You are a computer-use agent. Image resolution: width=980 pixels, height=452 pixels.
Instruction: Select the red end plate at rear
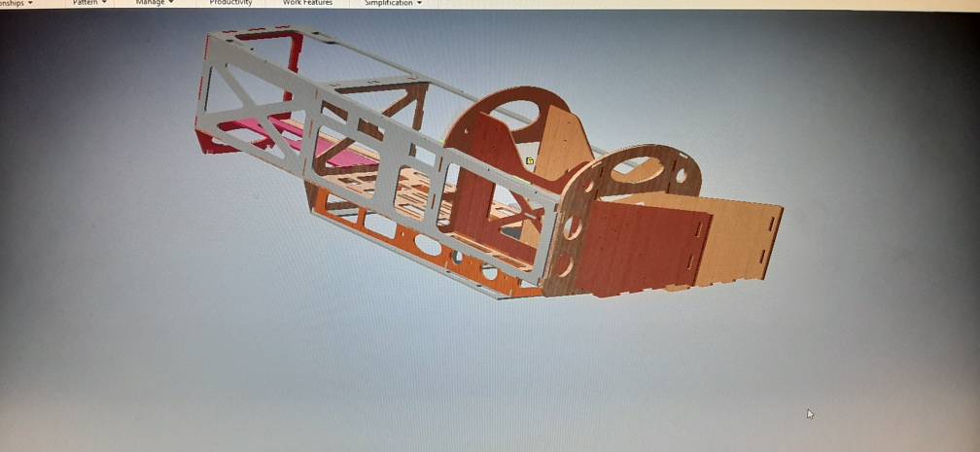[206, 143]
